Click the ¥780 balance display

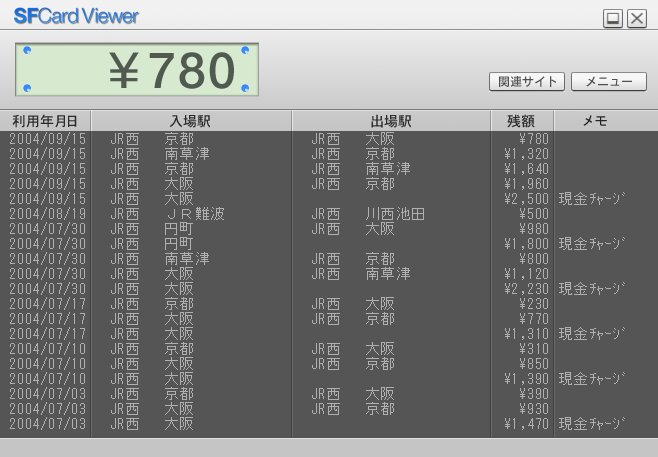point(136,70)
